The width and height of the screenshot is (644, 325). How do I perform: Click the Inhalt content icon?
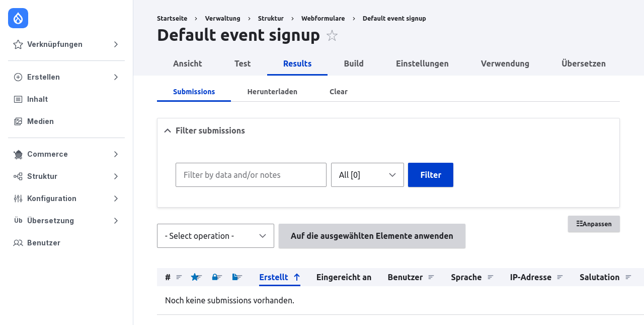click(18, 99)
